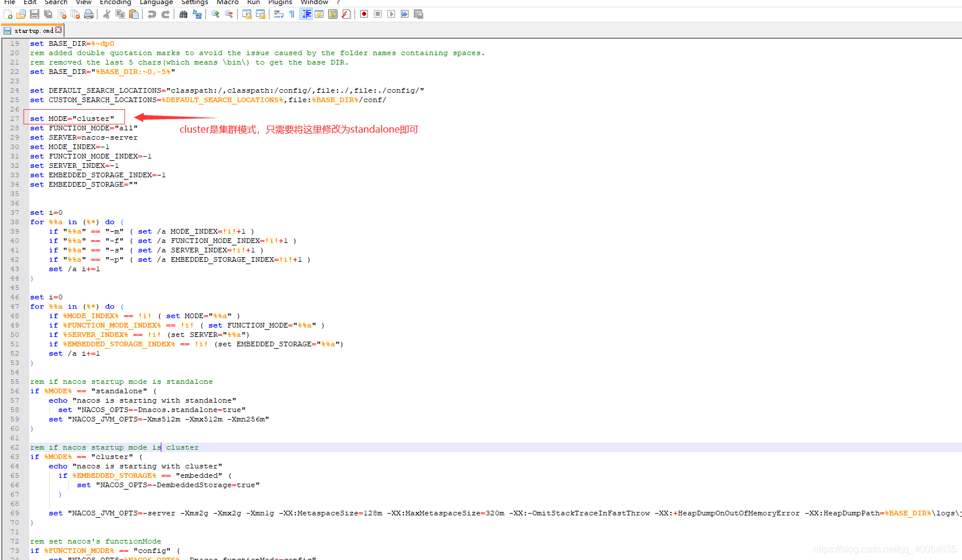This screenshot has height=560, width=962.
Task: Run the macro multiple times icon
Action: click(405, 14)
